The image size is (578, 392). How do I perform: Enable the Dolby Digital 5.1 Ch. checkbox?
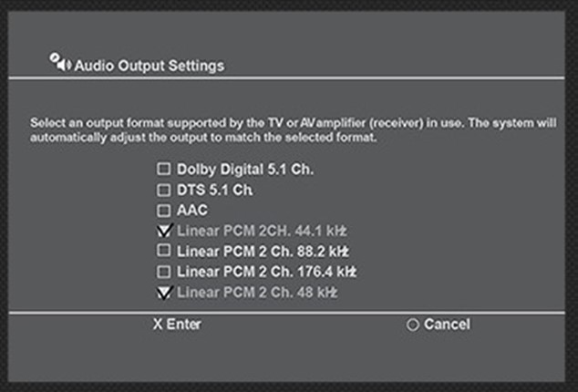coord(163,169)
